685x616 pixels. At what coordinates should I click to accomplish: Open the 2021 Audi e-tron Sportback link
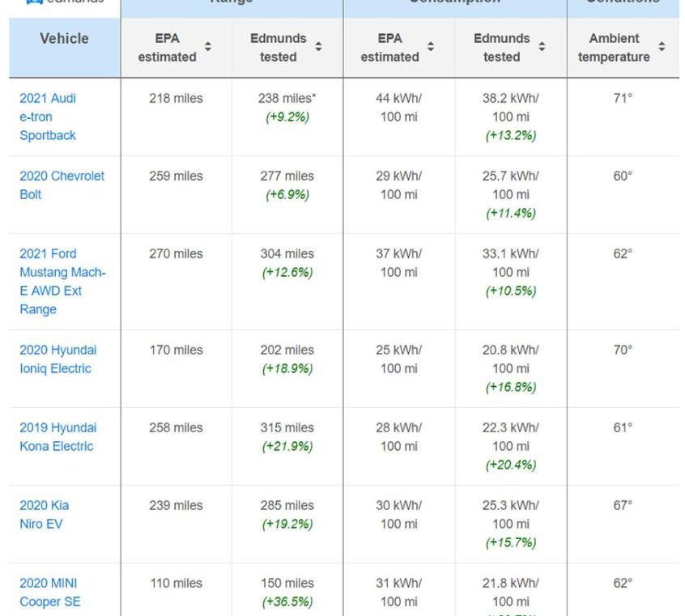tap(48, 117)
